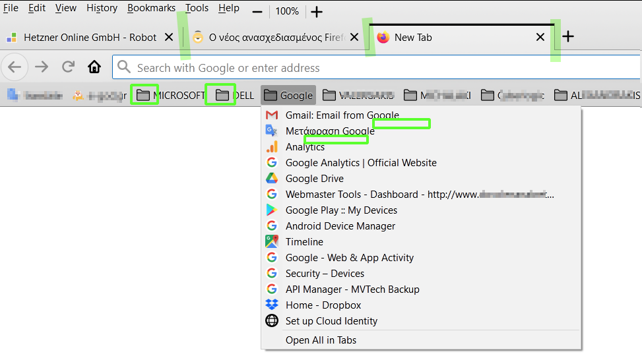Open the Analytics bookmark with bar-chart icon
Screen dimensions: 642x364
click(422, 147)
